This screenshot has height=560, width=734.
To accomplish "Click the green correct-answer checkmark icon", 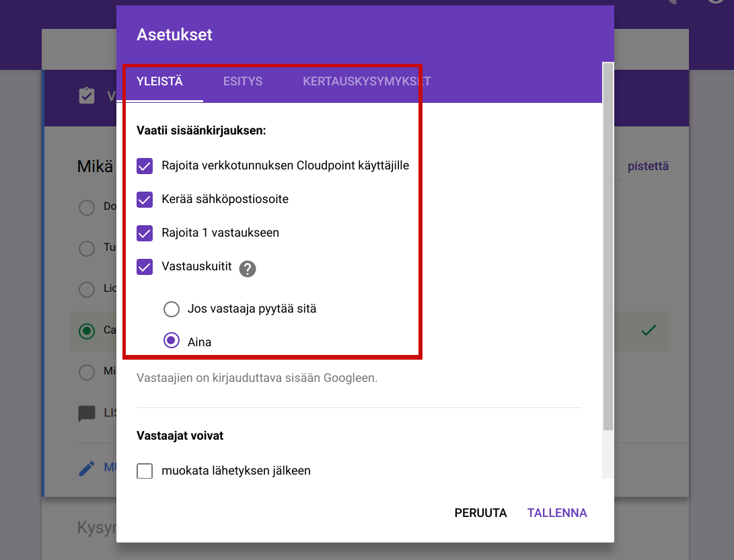I will pyautogui.click(x=649, y=330).
